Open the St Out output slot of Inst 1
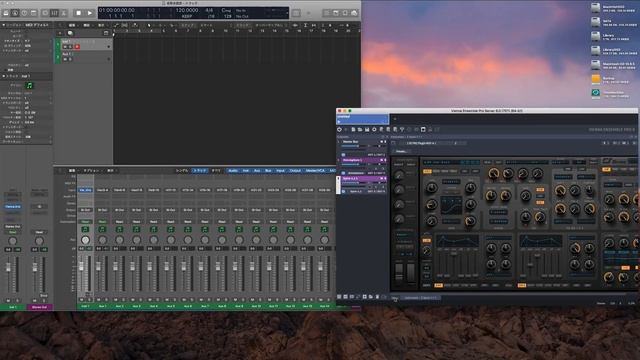This screenshot has height=360, width=640. tap(85, 210)
